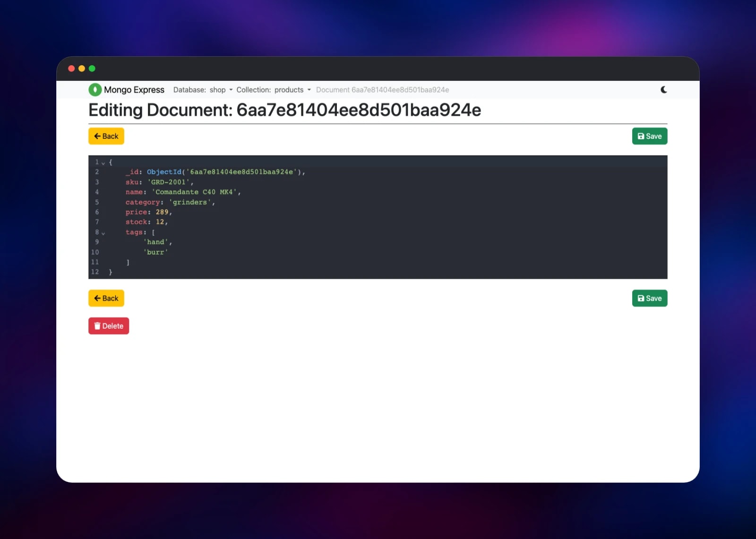
Task: Click the top Save button
Action: click(650, 136)
